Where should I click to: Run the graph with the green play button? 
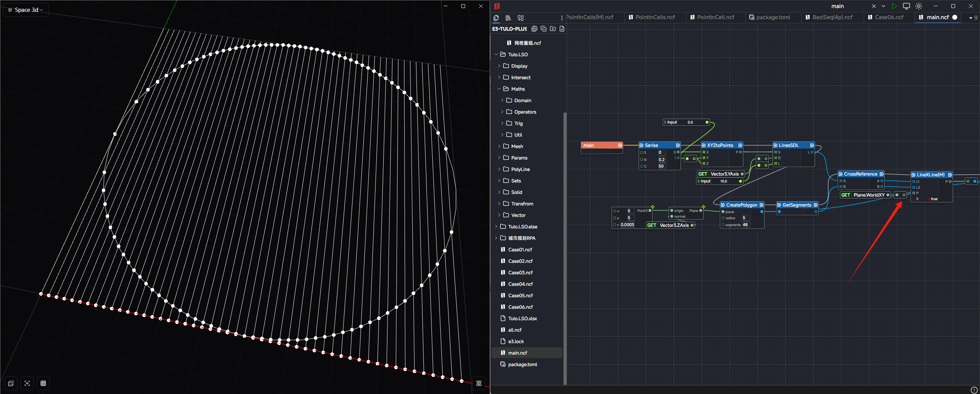(894, 6)
